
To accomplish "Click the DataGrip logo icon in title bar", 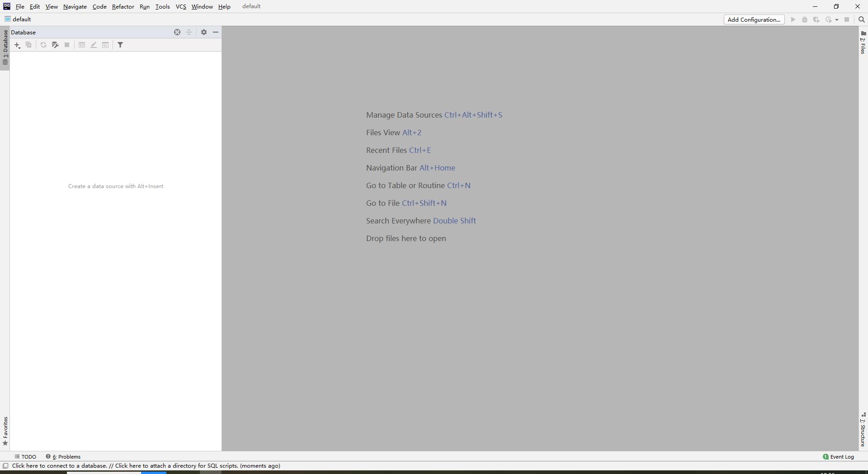I will pyautogui.click(x=7, y=6).
